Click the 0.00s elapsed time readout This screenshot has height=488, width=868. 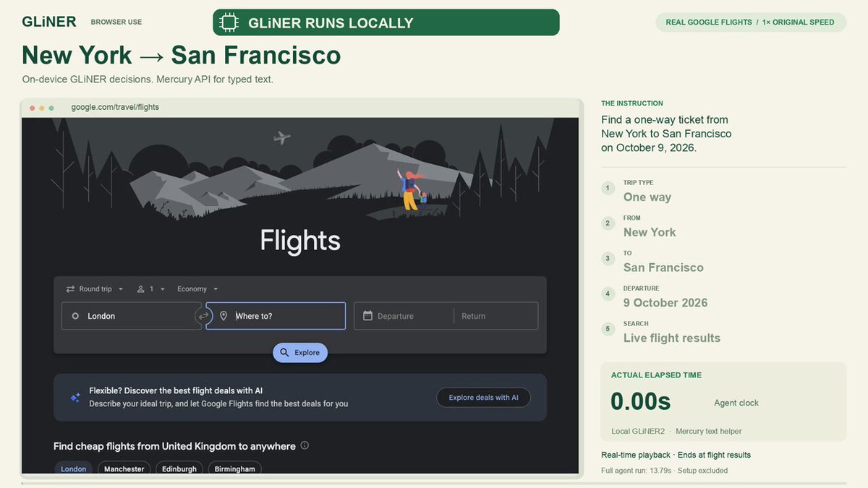[641, 401]
